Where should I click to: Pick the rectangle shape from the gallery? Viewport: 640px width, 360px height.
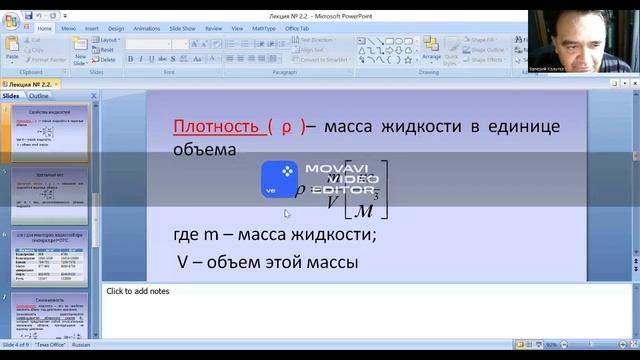(x=389, y=41)
